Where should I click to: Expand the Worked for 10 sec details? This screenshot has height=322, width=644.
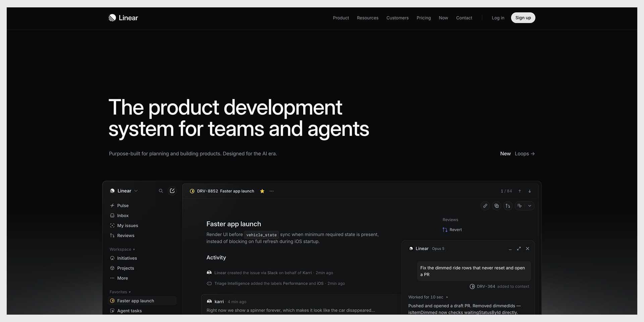428,297
